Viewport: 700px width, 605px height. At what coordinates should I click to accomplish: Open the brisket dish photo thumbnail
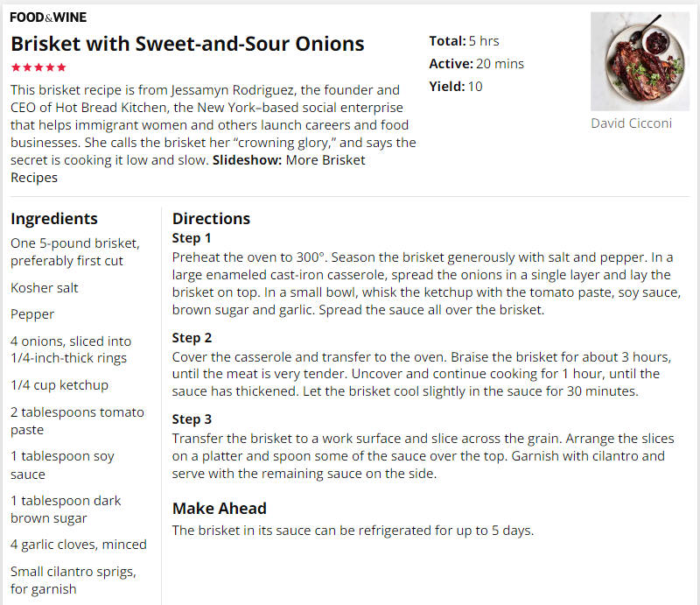640,61
